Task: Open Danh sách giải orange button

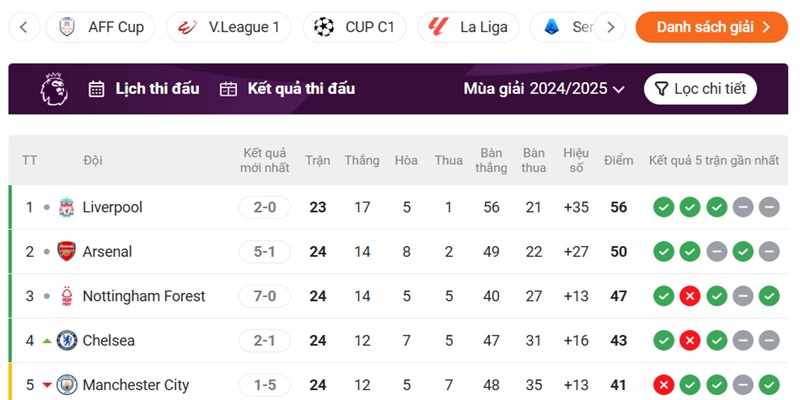Action: 712,27
